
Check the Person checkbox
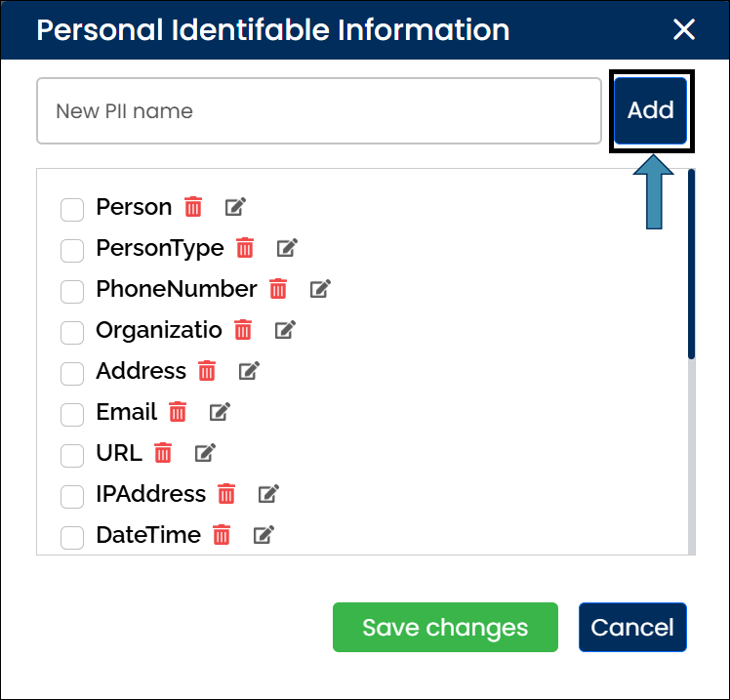pyautogui.click(x=72, y=209)
